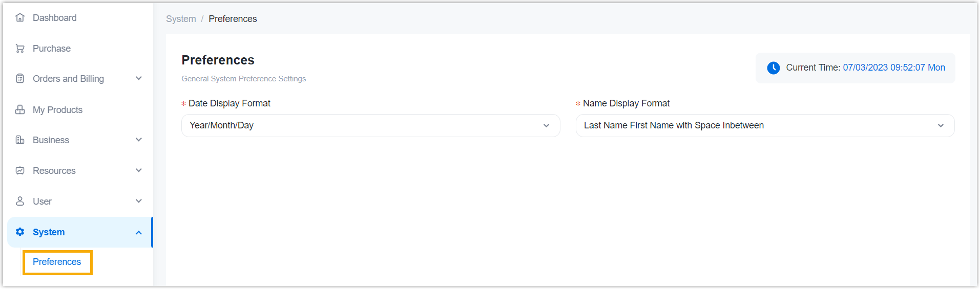980x289 pixels.
Task: Open the Purchase menu item
Action: (52, 49)
